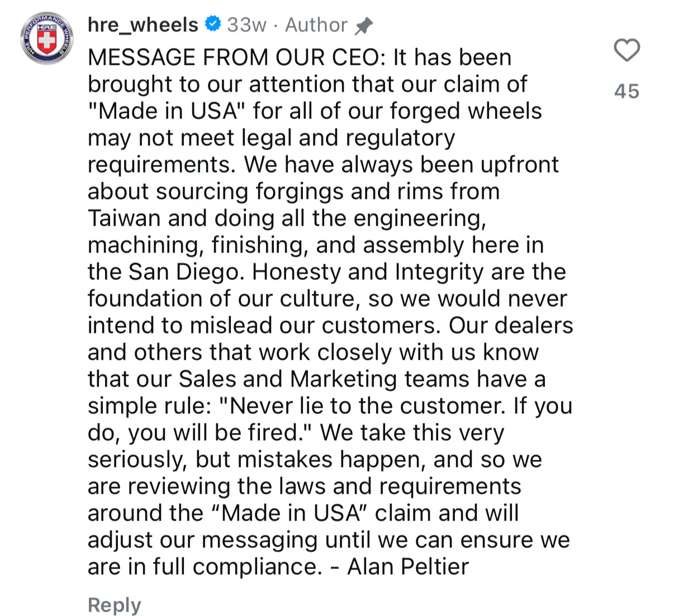Click the phrase "forged wheels"
Screen dimensions: 674x616
coord(466,111)
